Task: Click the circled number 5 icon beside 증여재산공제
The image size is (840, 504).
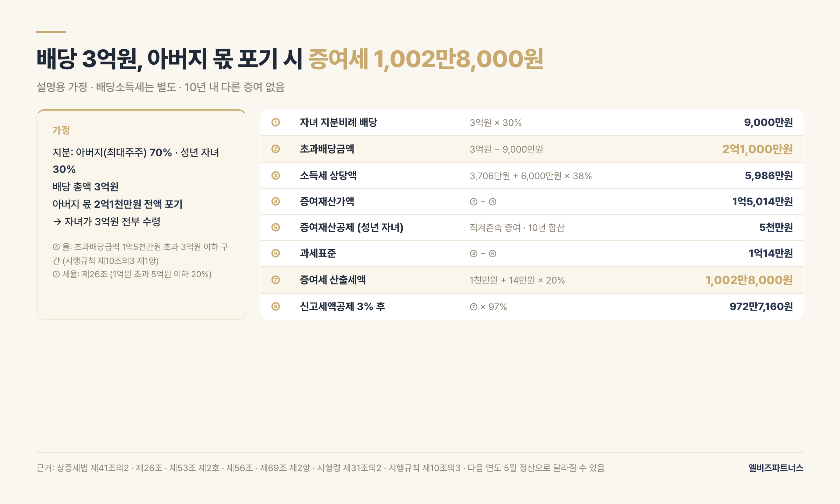Action: point(275,227)
